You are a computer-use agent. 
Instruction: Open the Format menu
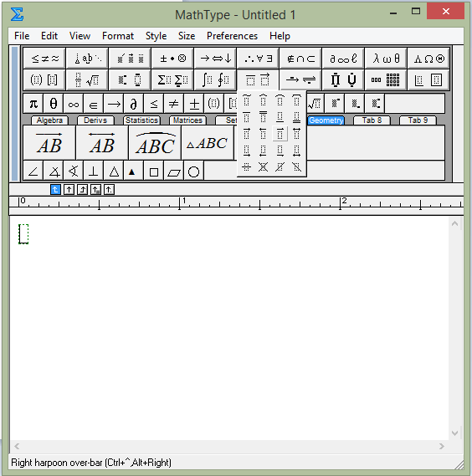[x=118, y=36]
